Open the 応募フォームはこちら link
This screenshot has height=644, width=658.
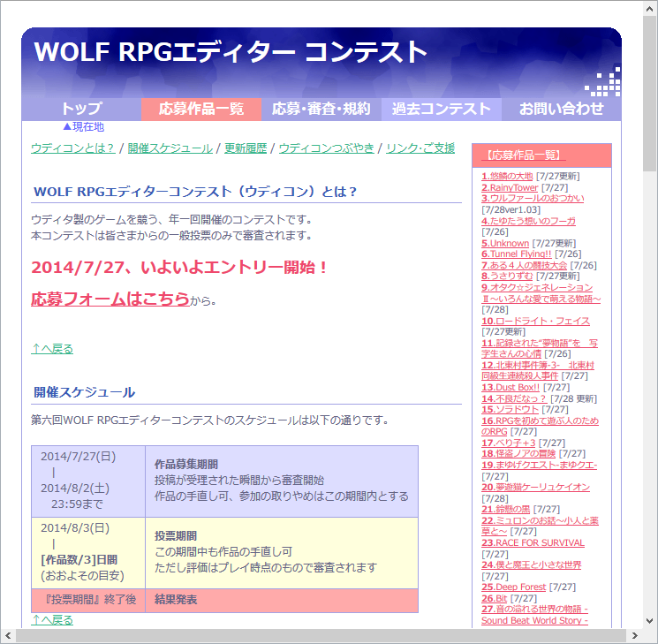click(x=110, y=299)
